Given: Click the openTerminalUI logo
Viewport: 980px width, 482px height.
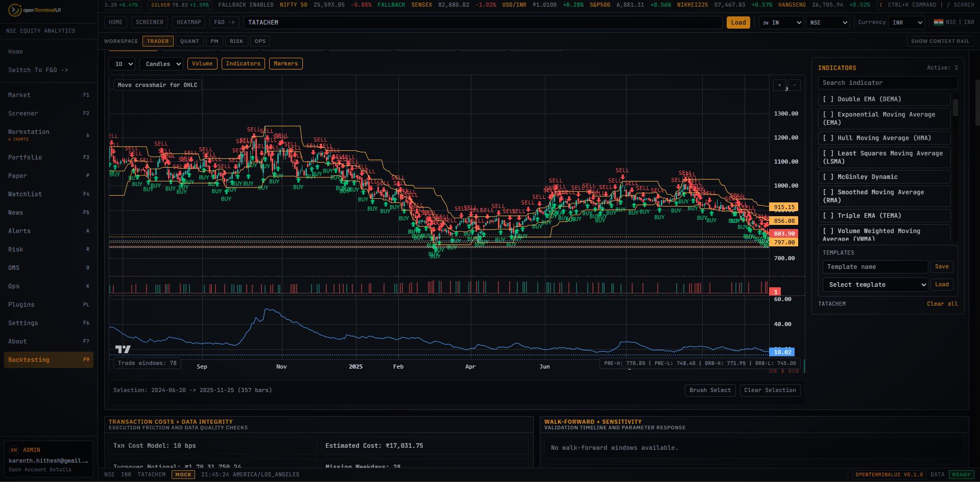Looking at the screenshot, I should (x=35, y=10).
